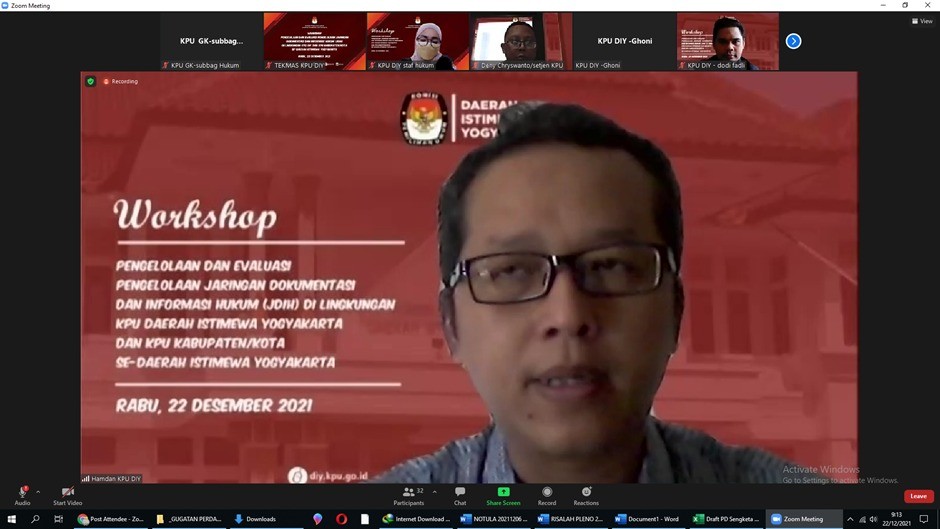940x529 pixels.
Task: Unmute the microphone with the Audio icon
Action: click(22, 493)
